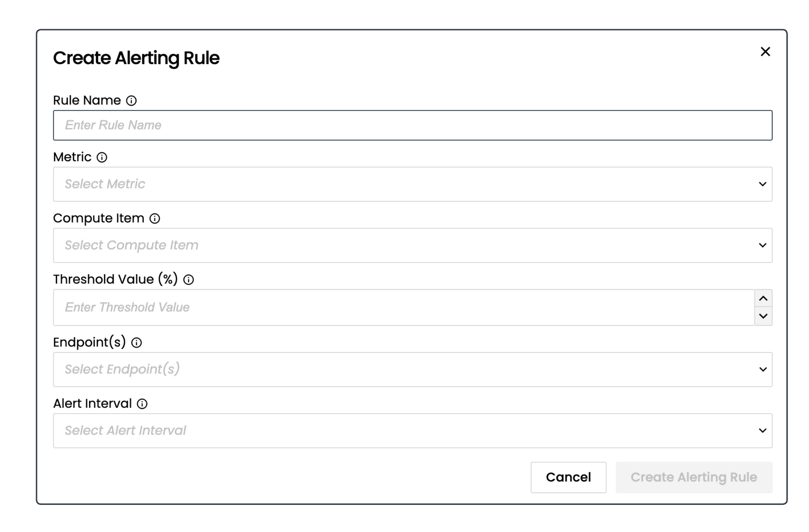Expand the Compute Item chevron arrow
Image resolution: width=809 pixels, height=532 pixels.
point(763,245)
